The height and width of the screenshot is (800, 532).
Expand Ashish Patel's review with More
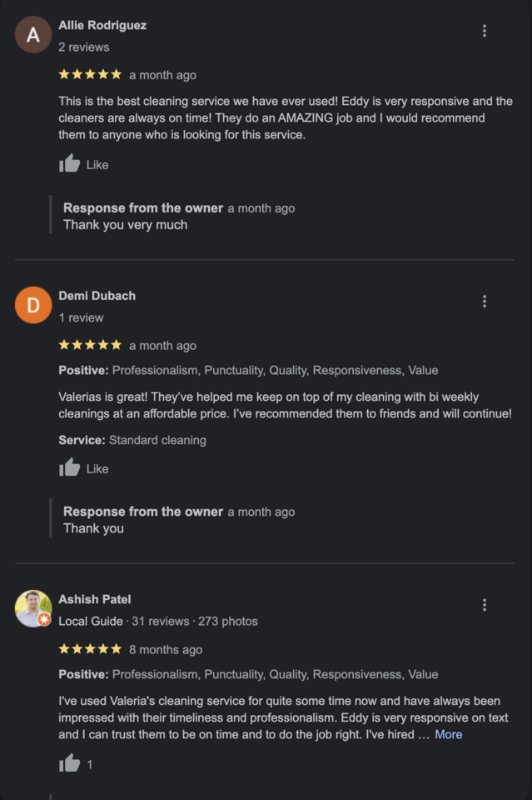click(448, 734)
